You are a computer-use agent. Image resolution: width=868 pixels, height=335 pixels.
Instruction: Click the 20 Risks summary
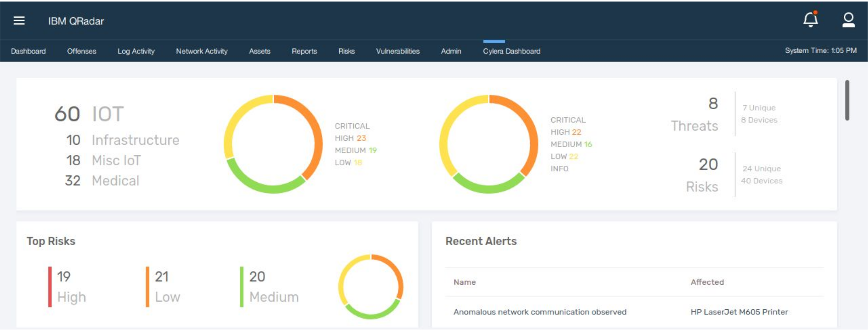(x=702, y=175)
